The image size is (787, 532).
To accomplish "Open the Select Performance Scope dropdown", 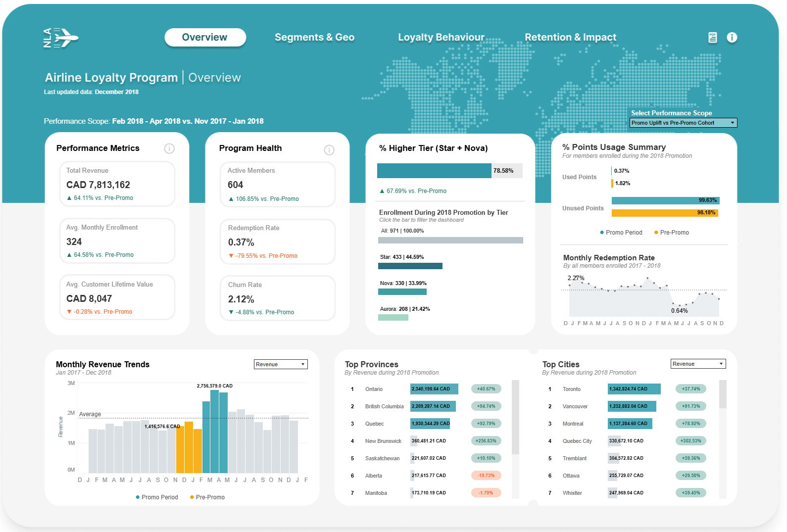I will 683,123.
